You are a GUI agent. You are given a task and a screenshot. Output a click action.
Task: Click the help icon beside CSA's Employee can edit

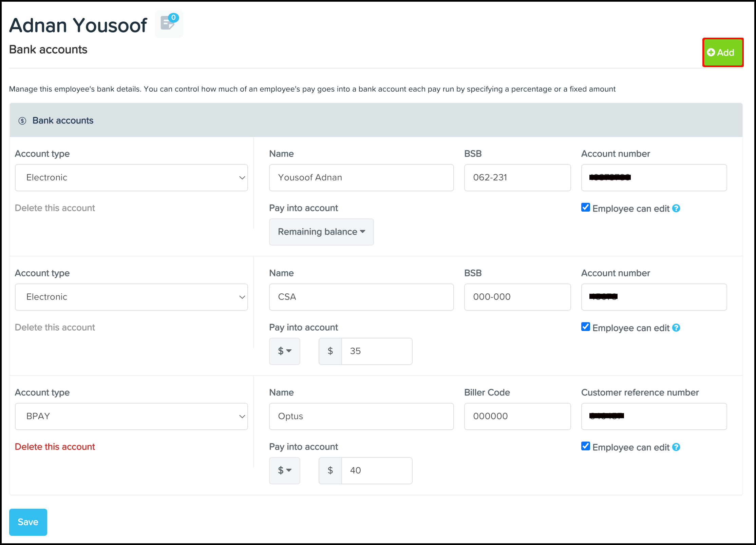pyautogui.click(x=676, y=328)
